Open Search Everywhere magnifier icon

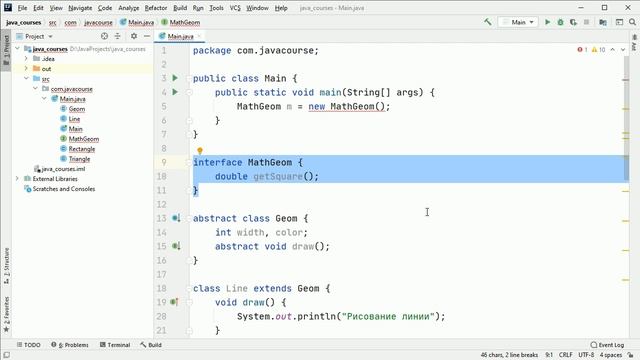(x=632, y=22)
